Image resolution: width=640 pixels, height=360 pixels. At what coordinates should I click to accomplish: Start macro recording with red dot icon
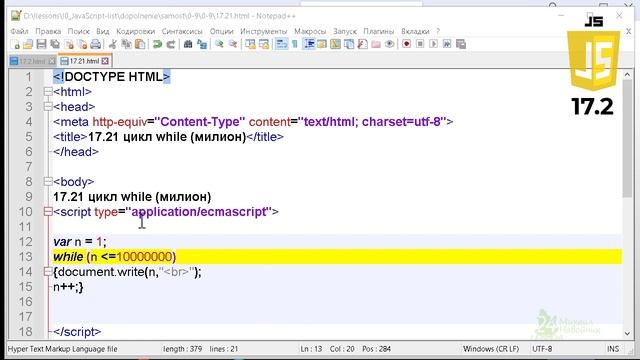pyautogui.click(x=407, y=44)
